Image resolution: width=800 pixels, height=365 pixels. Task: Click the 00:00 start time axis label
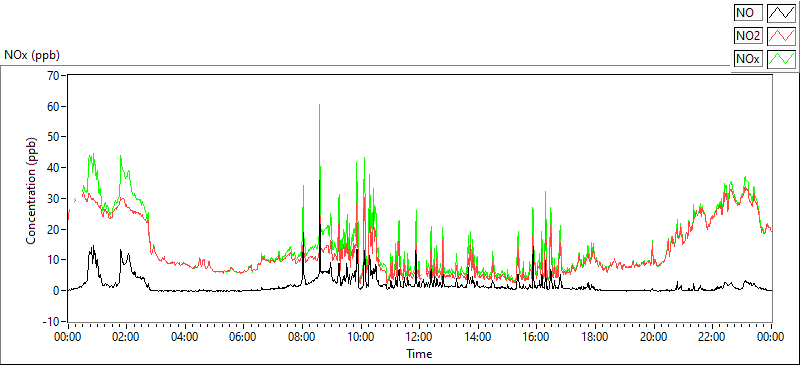(x=68, y=337)
